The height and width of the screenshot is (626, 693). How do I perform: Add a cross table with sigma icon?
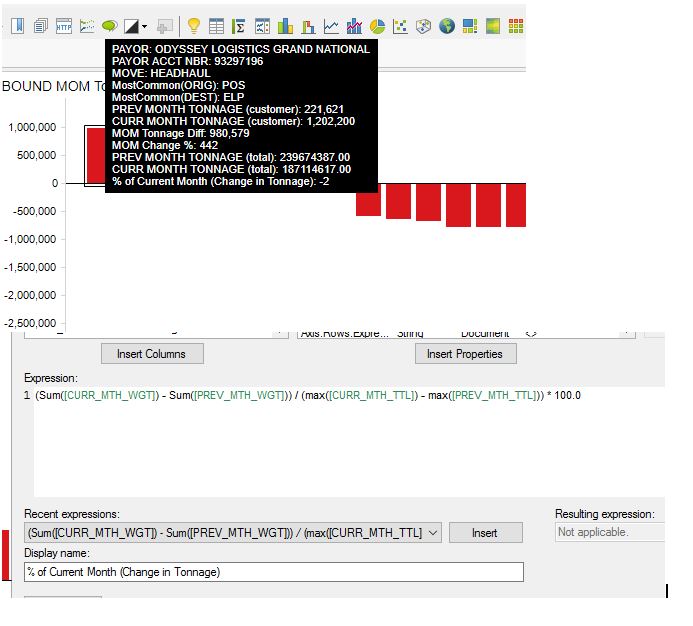(x=239, y=26)
